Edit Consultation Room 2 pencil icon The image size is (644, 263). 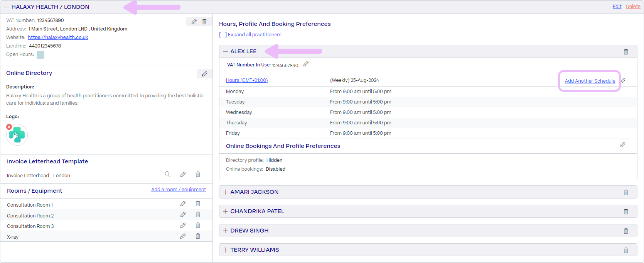(183, 215)
